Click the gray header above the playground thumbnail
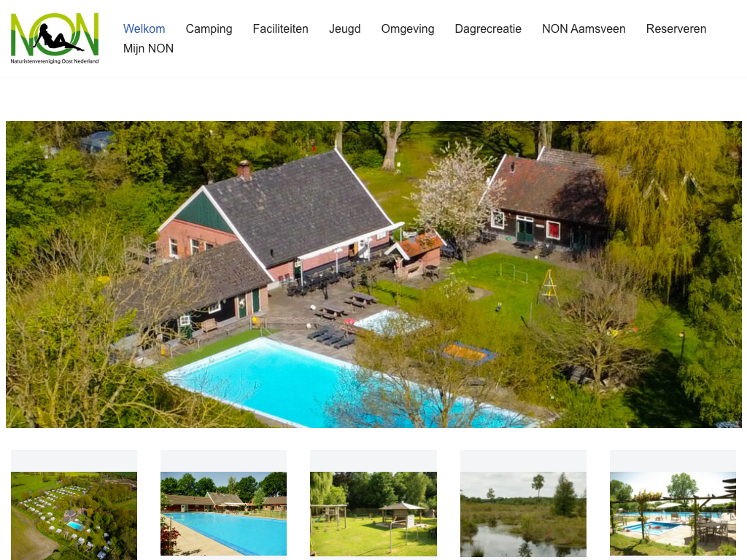The image size is (747, 560). click(x=373, y=461)
